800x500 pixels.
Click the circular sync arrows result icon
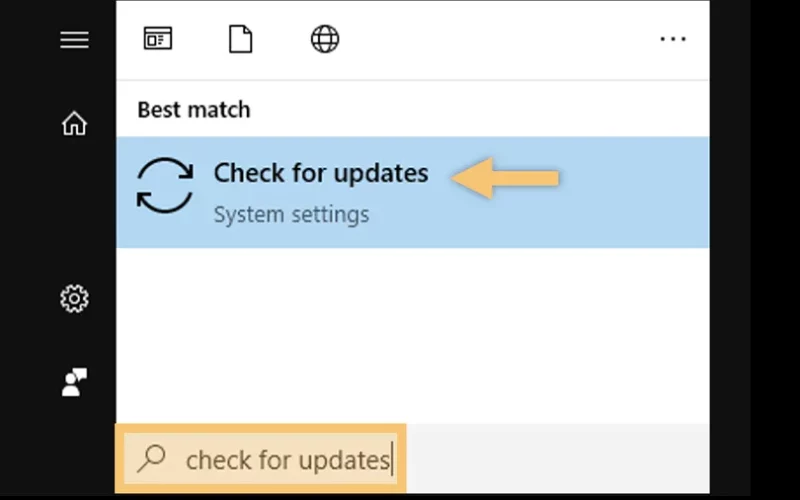coord(165,185)
